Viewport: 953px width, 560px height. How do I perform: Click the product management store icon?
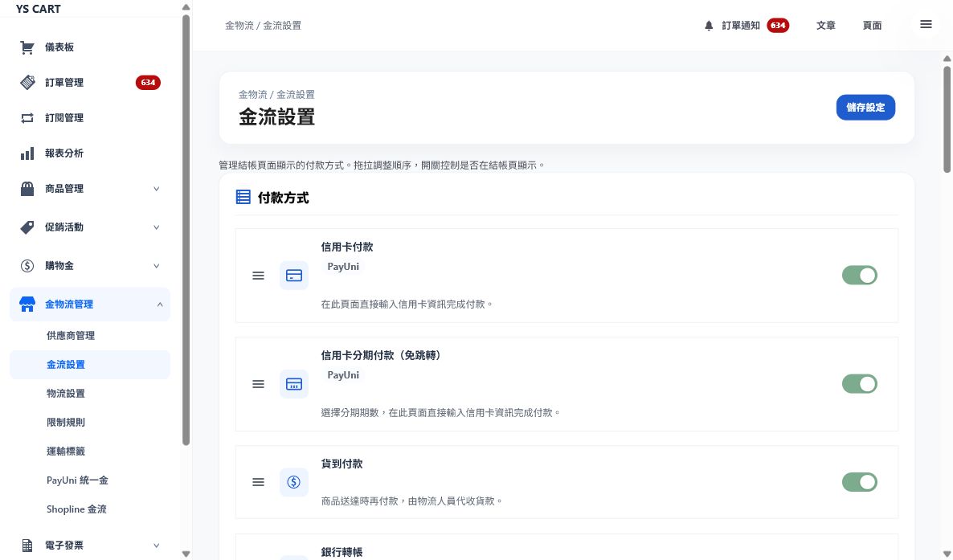click(27, 189)
